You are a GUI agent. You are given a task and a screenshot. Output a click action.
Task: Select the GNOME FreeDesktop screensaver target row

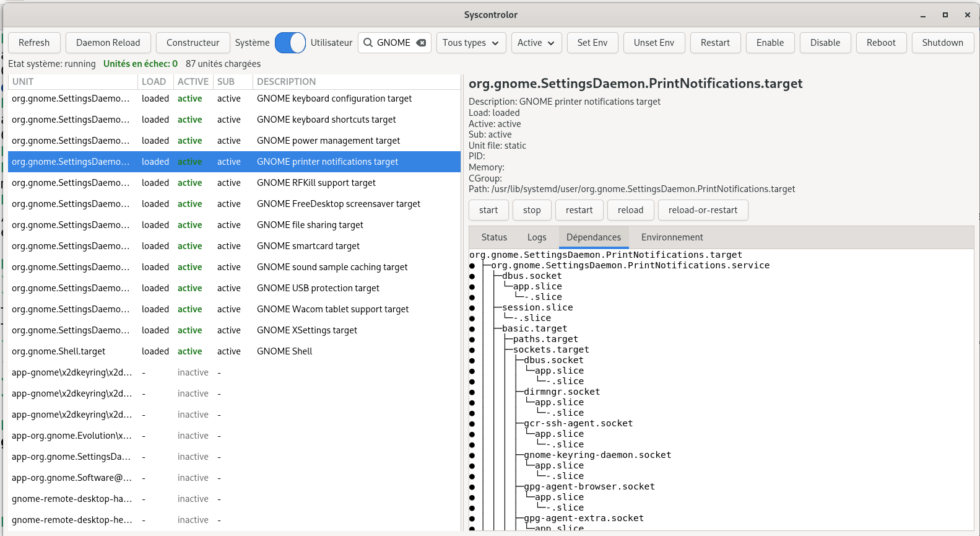[234, 204]
